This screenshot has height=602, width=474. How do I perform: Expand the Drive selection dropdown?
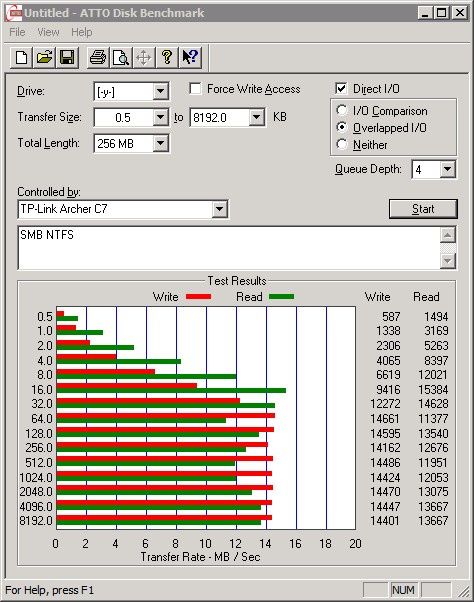click(160, 92)
